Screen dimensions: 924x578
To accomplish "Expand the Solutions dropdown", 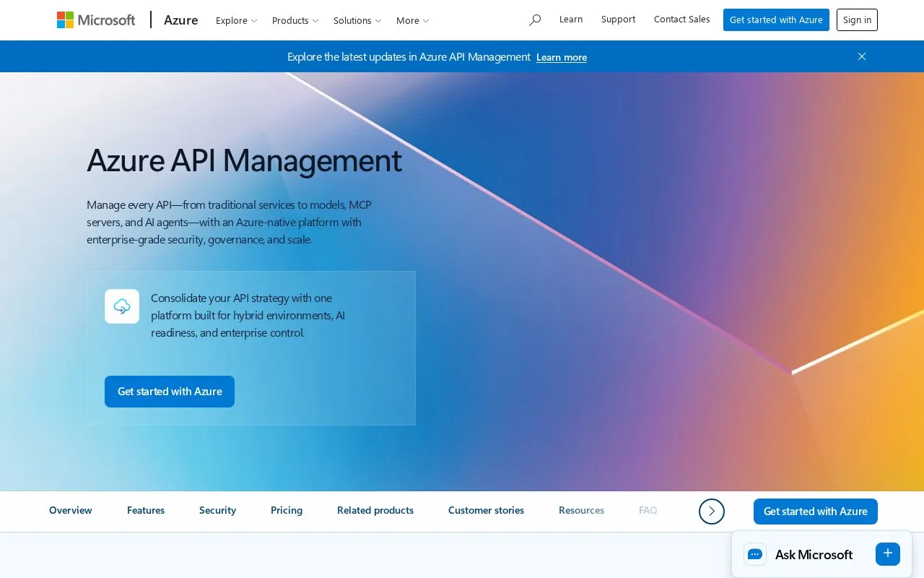I will point(357,20).
